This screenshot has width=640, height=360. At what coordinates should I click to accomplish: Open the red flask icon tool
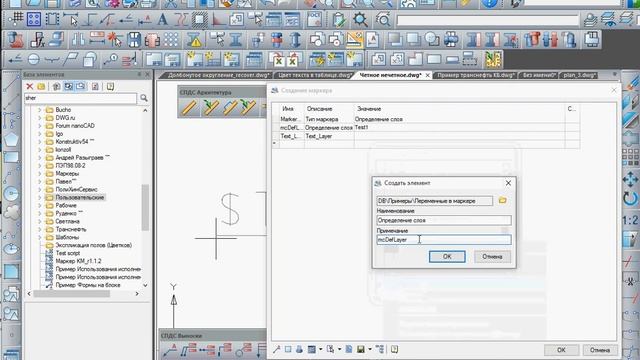tap(16, 40)
